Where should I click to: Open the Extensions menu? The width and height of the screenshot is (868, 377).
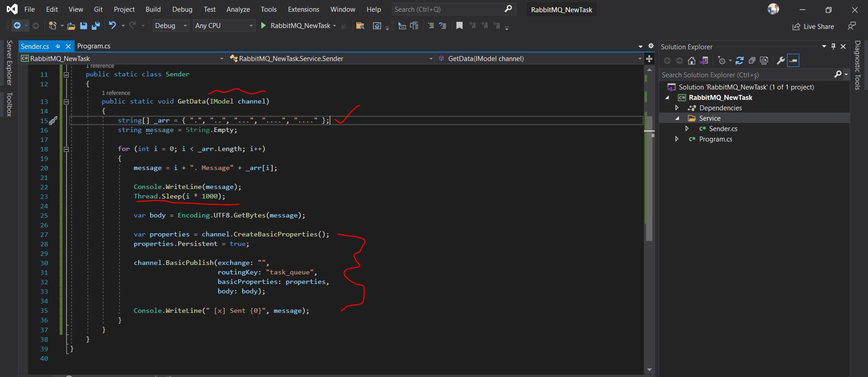[303, 9]
